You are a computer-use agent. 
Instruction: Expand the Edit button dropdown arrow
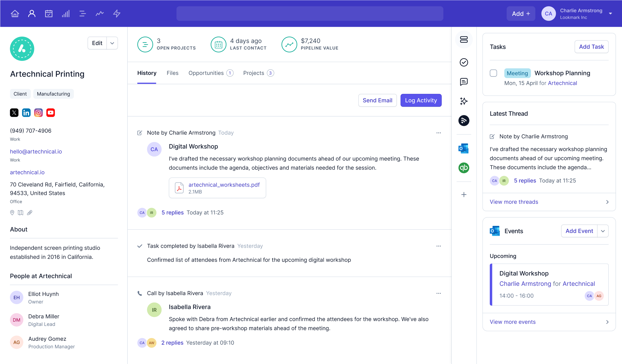[112, 42]
